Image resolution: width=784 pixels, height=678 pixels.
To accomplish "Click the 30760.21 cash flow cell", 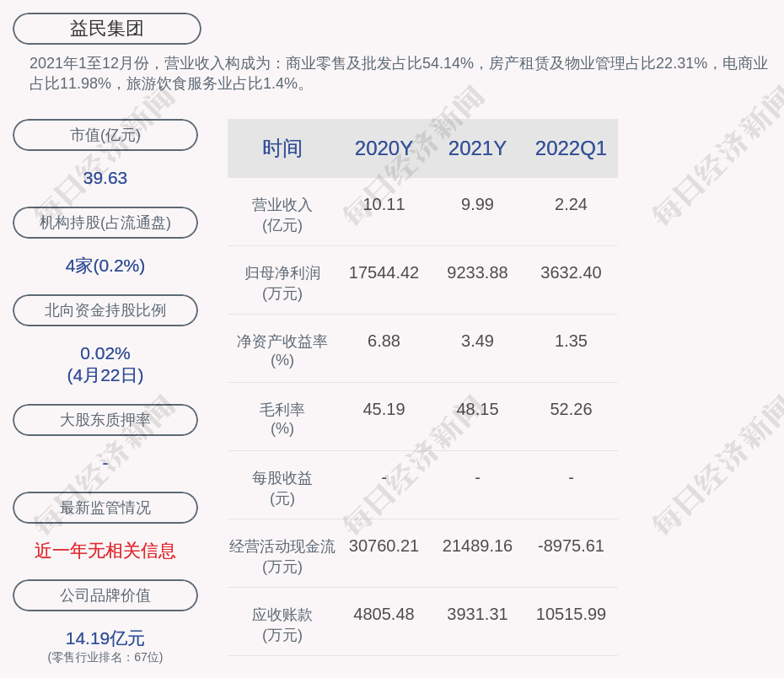I will 384,546.
